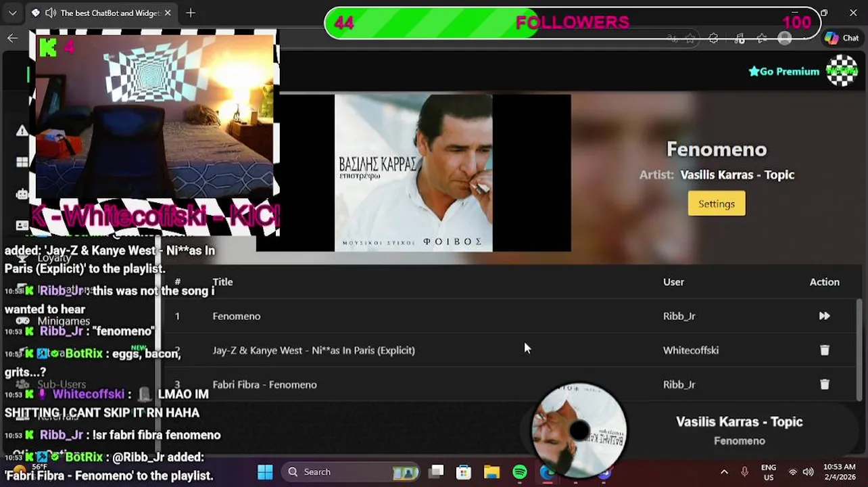The width and height of the screenshot is (868, 487).
Task: Open Spotify from taskbar
Action: [x=519, y=471]
